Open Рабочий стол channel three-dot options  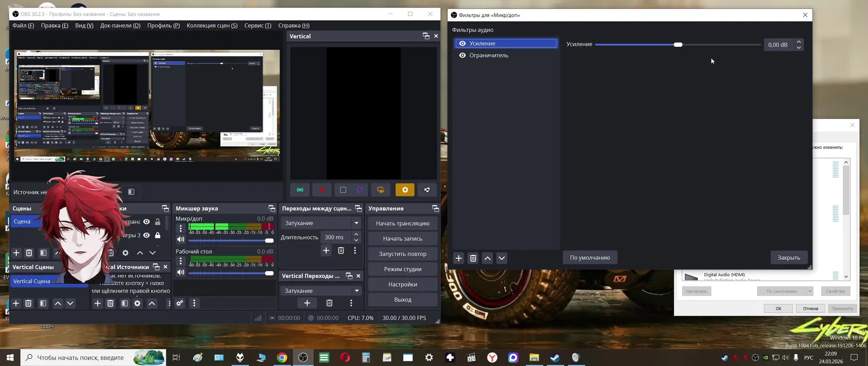tap(181, 261)
